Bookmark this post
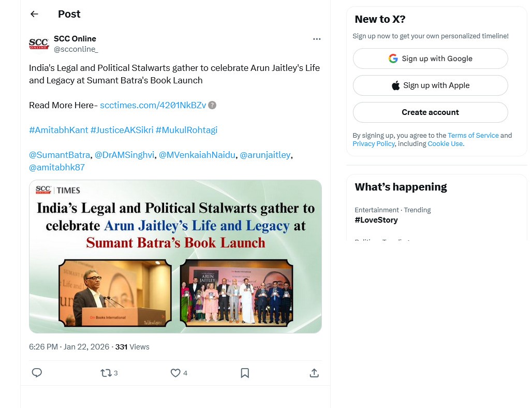This screenshot has height=408, width=532. point(245,373)
